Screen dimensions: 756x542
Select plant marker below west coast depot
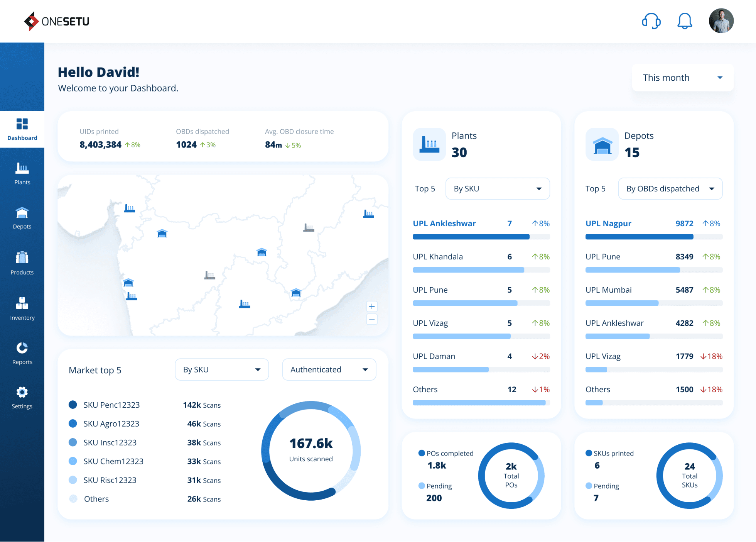click(x=132, y=296)
